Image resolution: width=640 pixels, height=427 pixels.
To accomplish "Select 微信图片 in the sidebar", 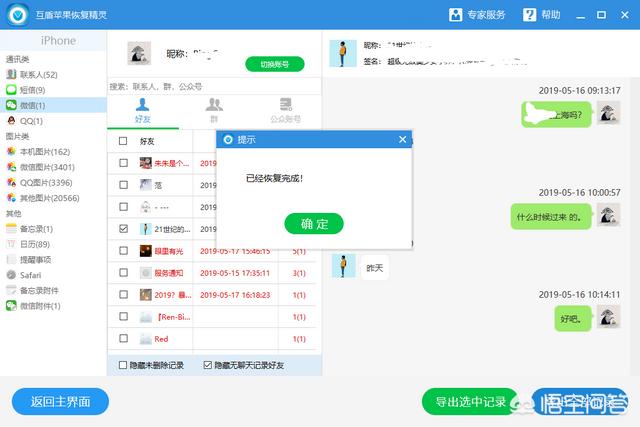I will pos(46,167).
